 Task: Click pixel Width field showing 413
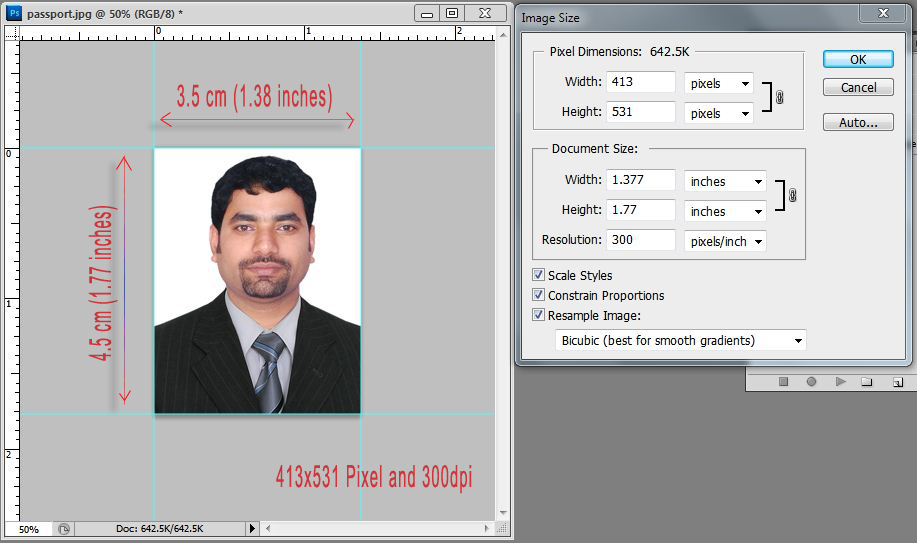pyautogui.click(x=641, y=82)
